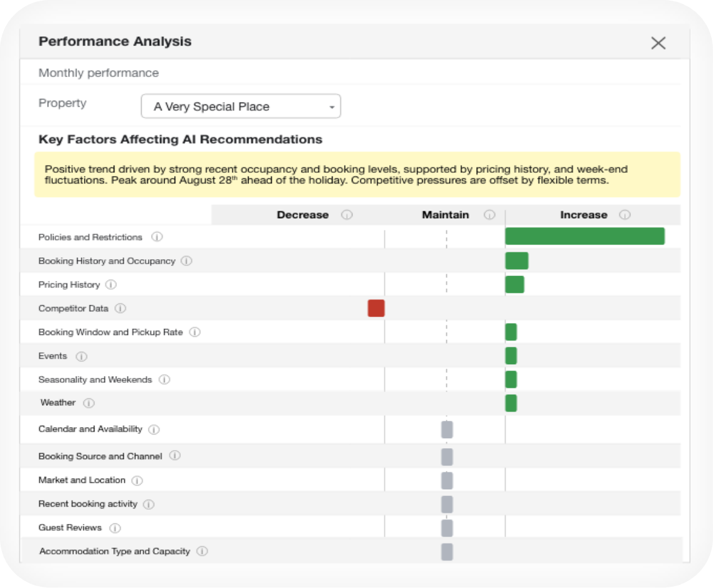
Task: Click the Events info icon
Action: pos(81,356)
